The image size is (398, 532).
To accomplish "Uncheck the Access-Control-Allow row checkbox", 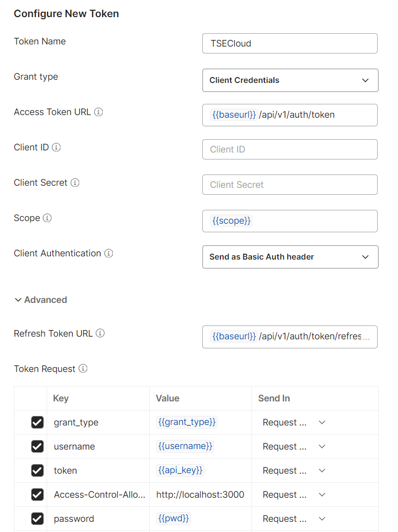I will [37, 495].
